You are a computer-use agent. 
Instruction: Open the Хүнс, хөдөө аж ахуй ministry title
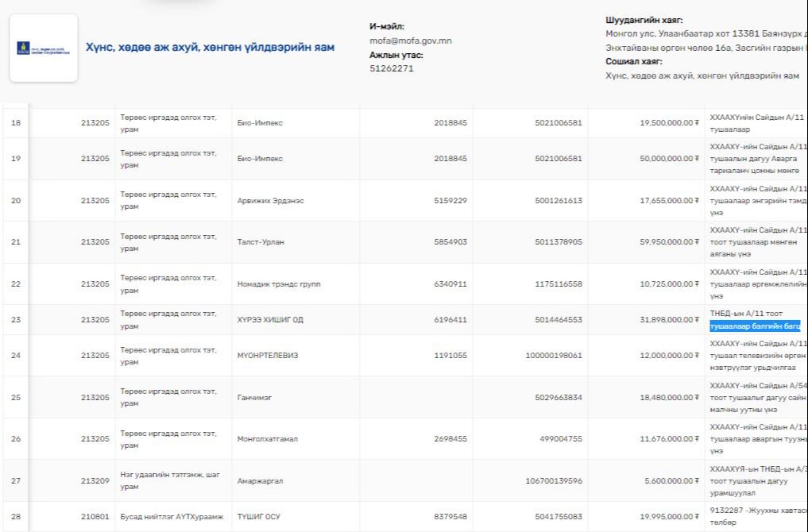pyautogui.click(x=210, y=48)
